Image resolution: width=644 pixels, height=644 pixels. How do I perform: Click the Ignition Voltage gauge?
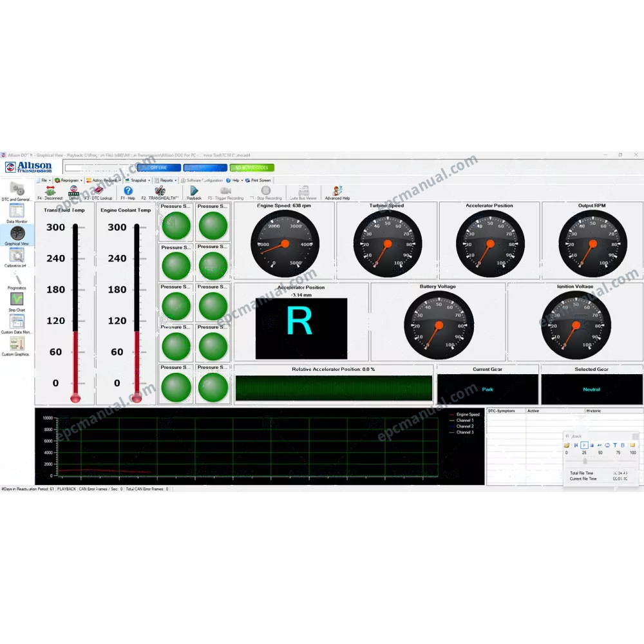tap(576, 325)
